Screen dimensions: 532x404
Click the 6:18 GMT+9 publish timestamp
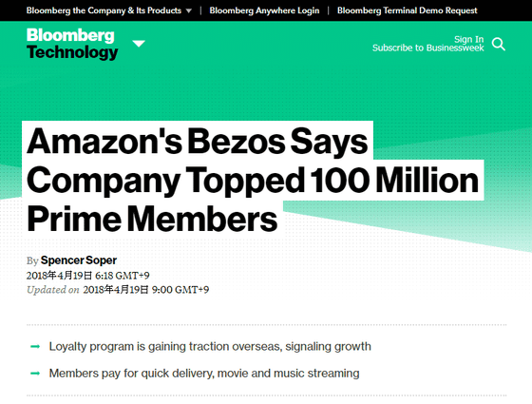[123, 276]
